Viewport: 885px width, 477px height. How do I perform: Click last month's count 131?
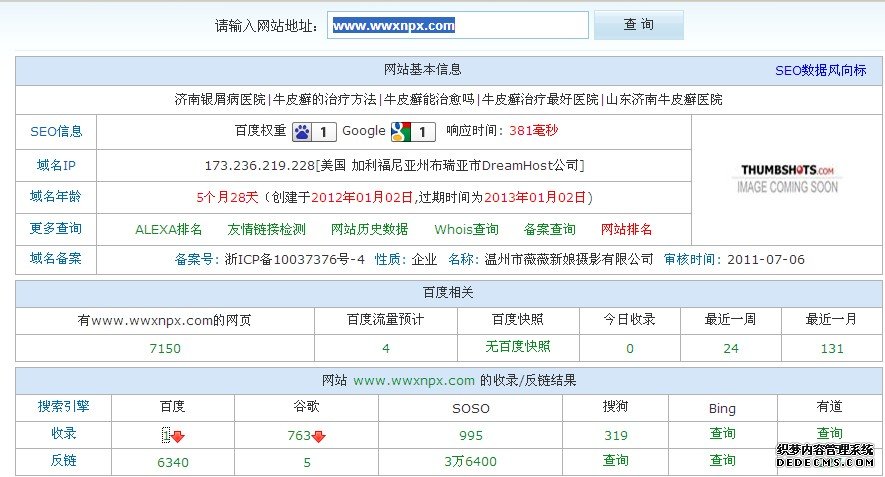(832, 349)
